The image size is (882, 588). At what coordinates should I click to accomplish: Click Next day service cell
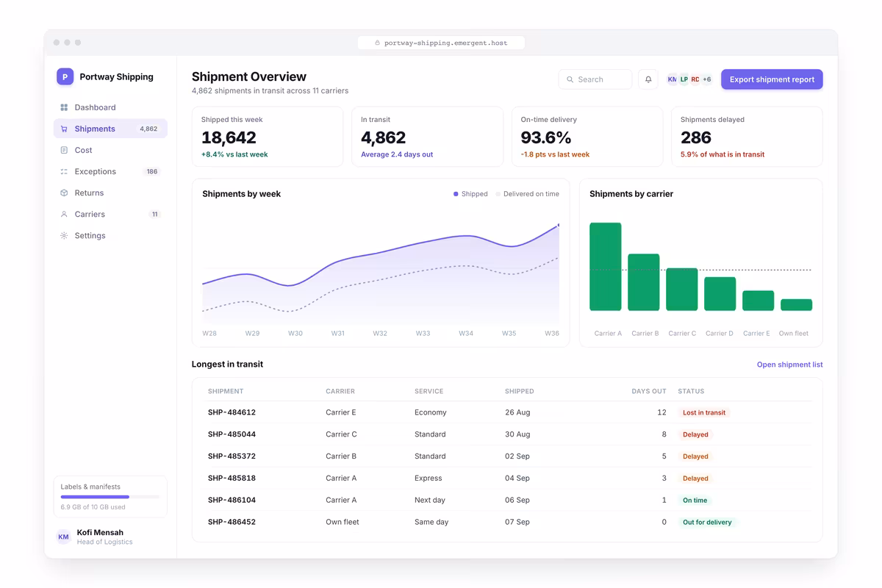tap(430, 500)
